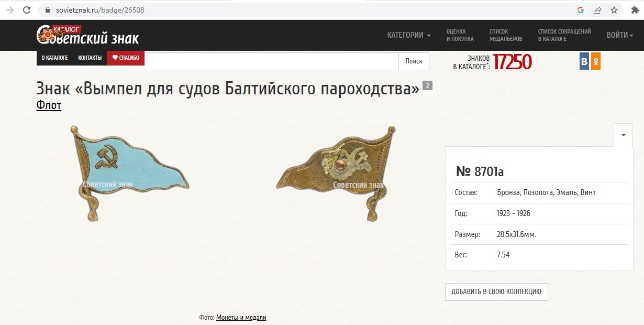Bookmark this page with star icon
This screenshot has width=644, height=325.
click(x=614, y=10)
